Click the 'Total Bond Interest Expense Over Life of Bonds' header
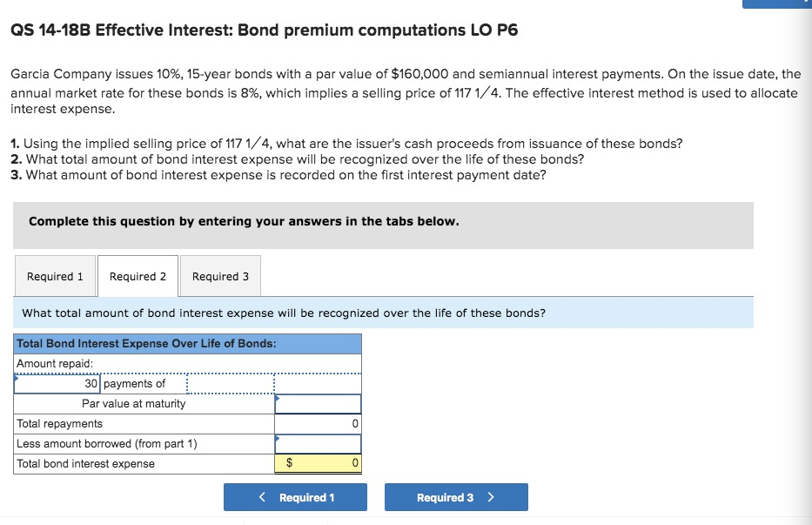The height and width of the screenshot is (525, 812). click(x=146, y=344)
